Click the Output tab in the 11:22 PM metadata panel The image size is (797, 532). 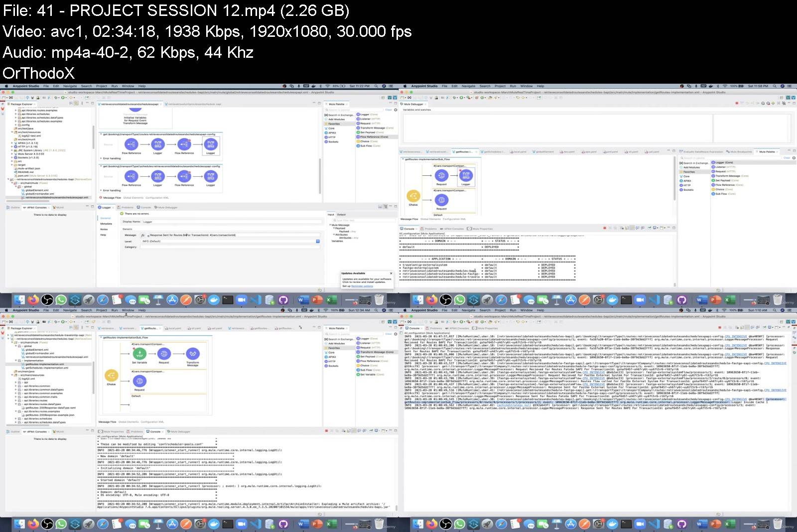(341, 215)
